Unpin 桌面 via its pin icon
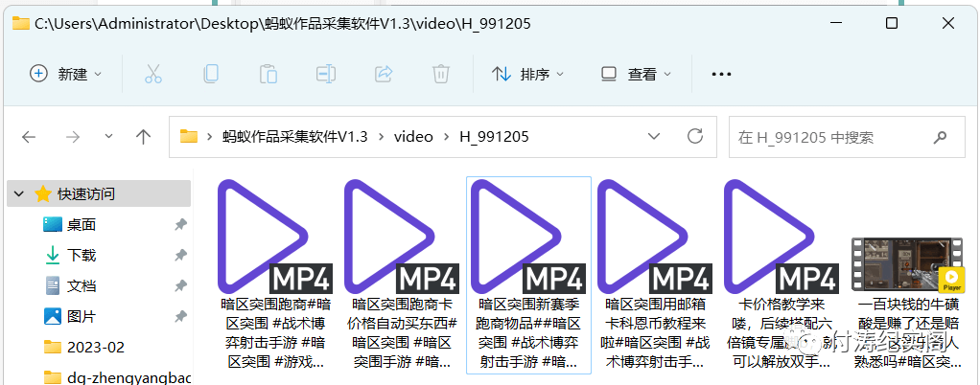The height and width of the screenshot is (385, 980). (180, 225)
